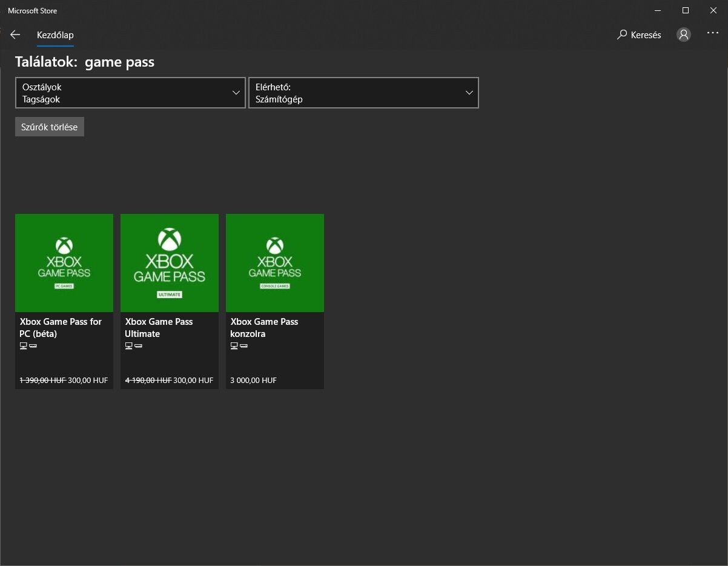Viewport: 728px width, 566px height.
Task: Open the three-dot more options menu
Action: point(713,33)
